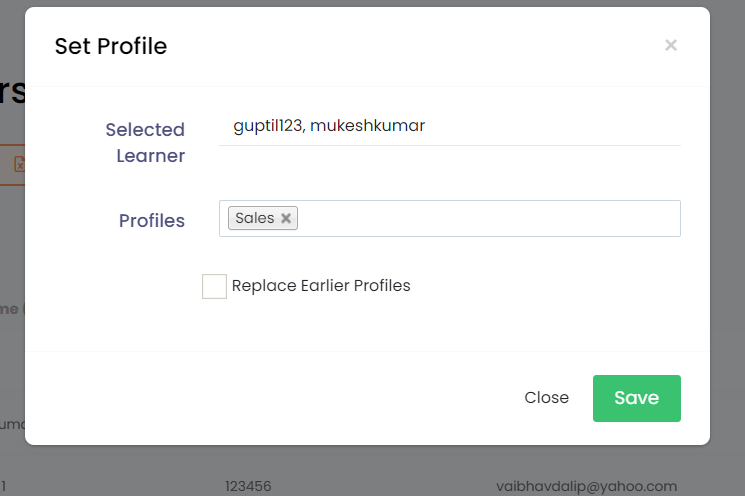745x496 pixels.
Task: Click the Set Profile dialog title
Action: coord(111,46)
